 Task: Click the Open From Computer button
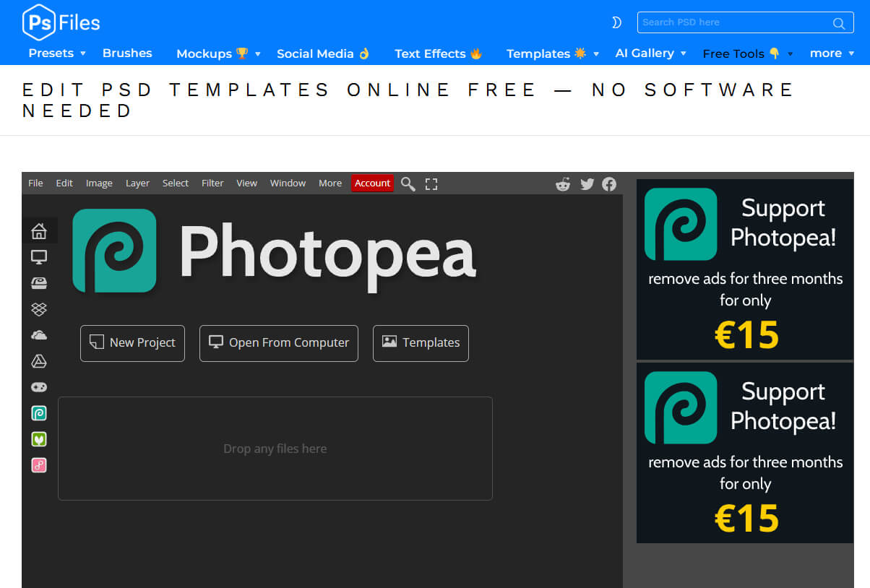tap(279, 343)
